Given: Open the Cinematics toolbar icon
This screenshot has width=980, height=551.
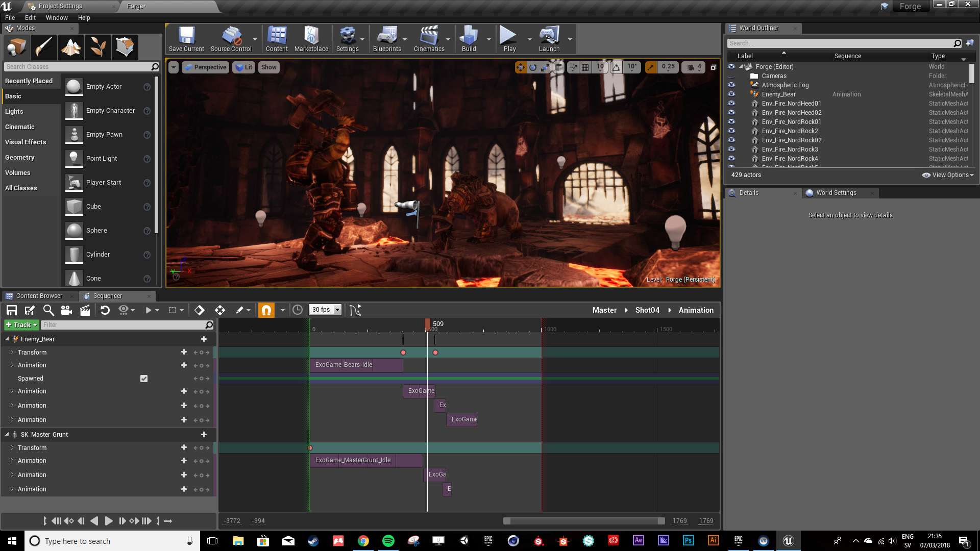Looking at the screenshot, I should click(429, 39).
